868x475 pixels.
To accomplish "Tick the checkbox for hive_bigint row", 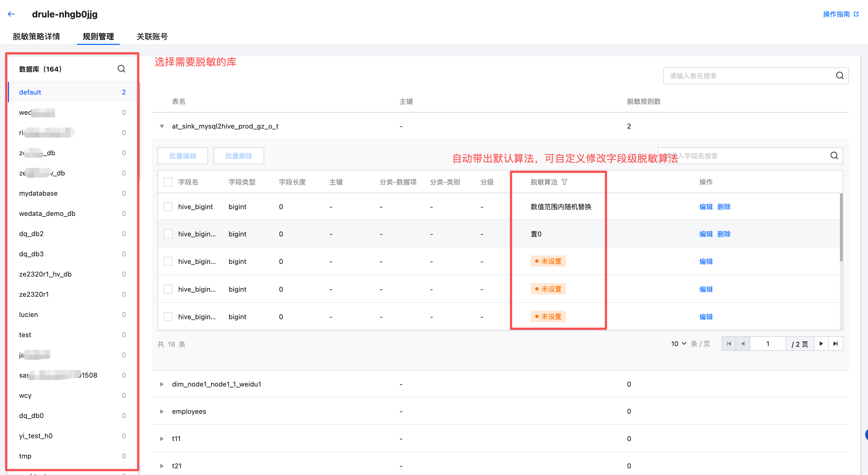I will pyautogui.click(x=168, y=207).
